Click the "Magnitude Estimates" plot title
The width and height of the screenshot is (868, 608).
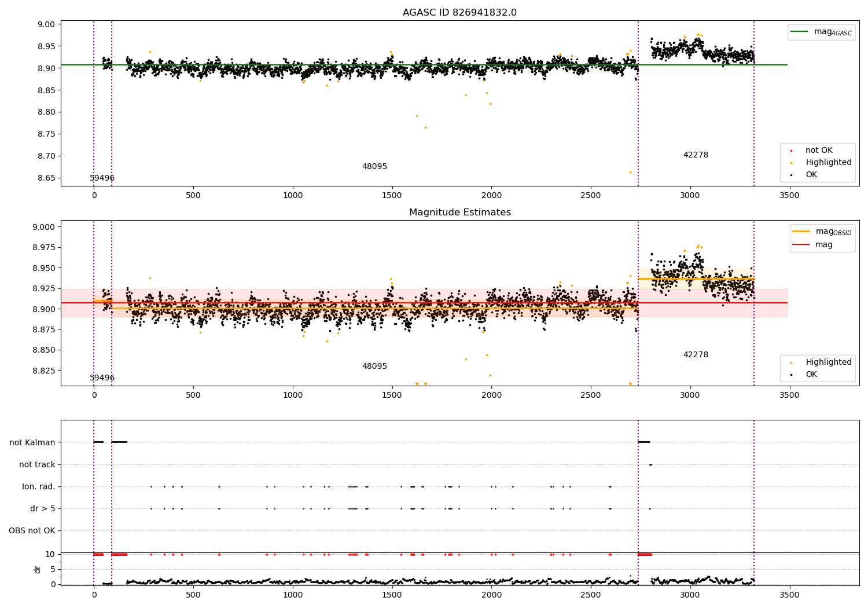point(459,213)
